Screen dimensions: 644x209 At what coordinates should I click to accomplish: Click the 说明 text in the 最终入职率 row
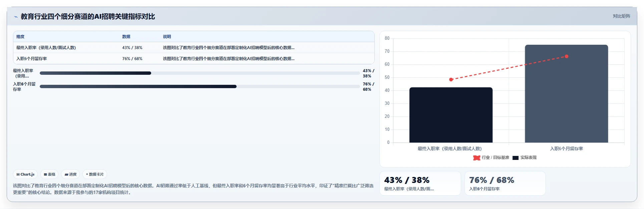pyautogui.click(x=229, y=48)
